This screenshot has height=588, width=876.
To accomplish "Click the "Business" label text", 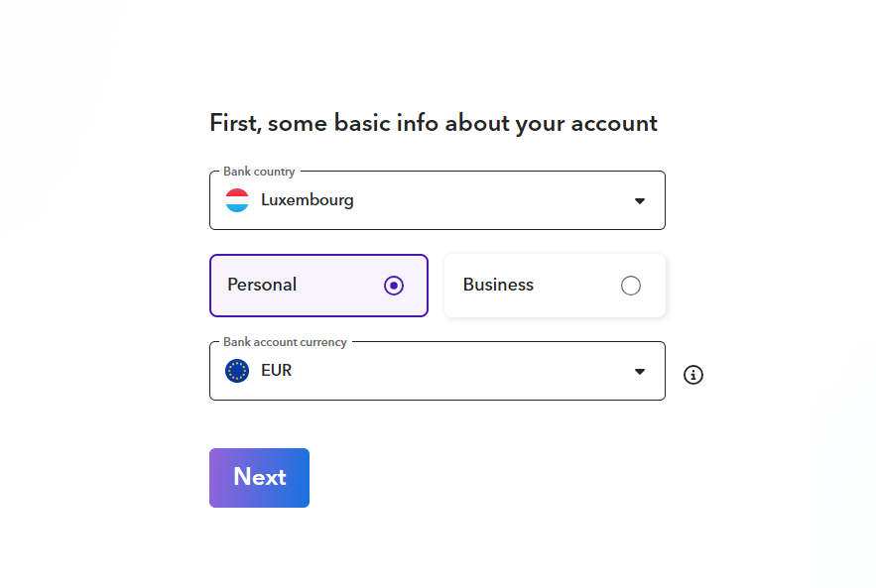I will (x=498, y=285).
